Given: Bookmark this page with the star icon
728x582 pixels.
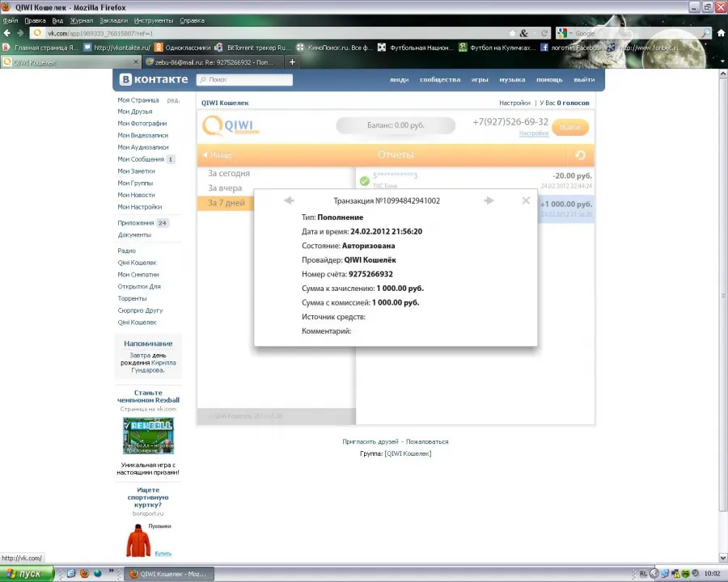Looking at the screenshot, I should tap(512, 33).
